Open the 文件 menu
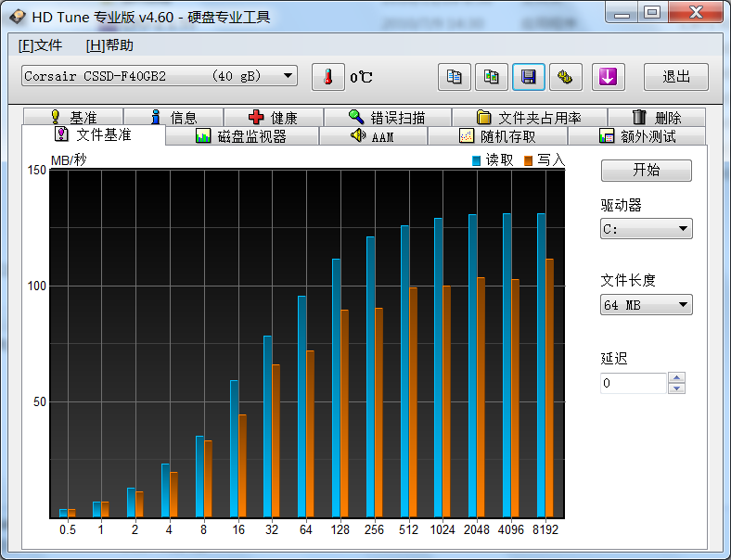 click(x=40, y=45)
